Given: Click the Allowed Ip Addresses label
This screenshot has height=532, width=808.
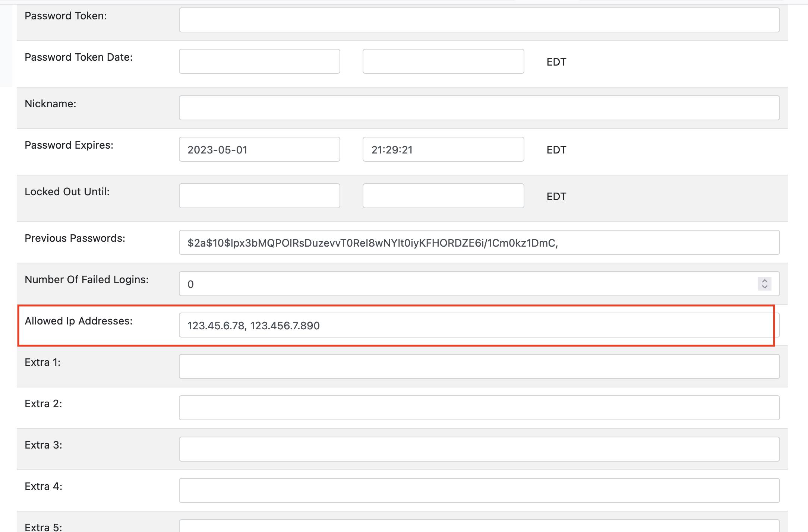Looking at the screenshot, I should [x=79, y=321].
